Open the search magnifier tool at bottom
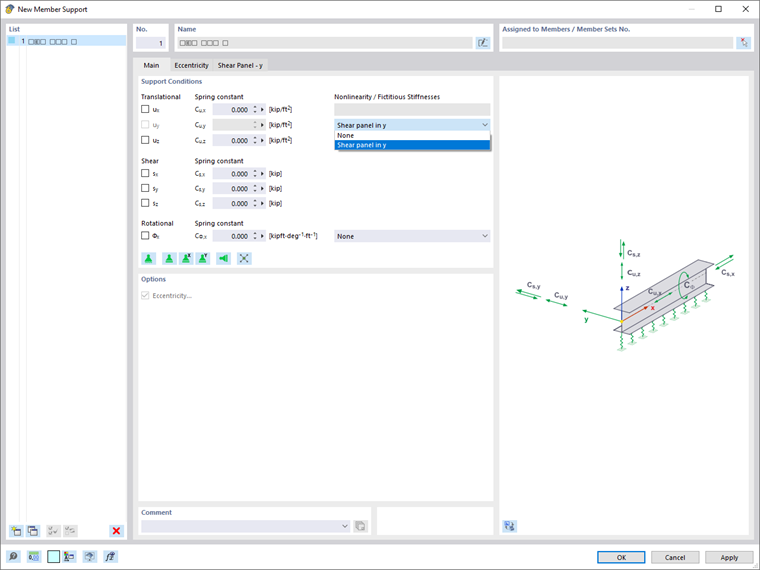The height and width of the screenshot is (570, 760). pyautogui.click(x=13, y=556)
